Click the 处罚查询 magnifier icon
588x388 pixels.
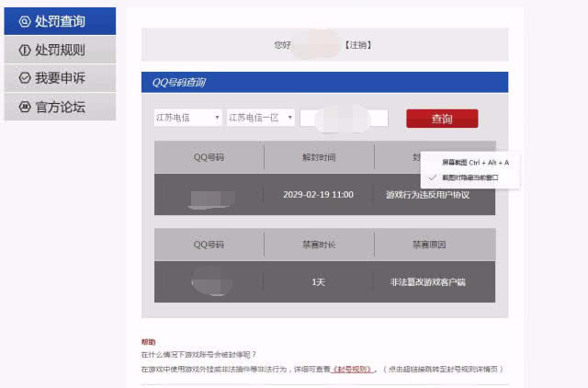point(25,21)
